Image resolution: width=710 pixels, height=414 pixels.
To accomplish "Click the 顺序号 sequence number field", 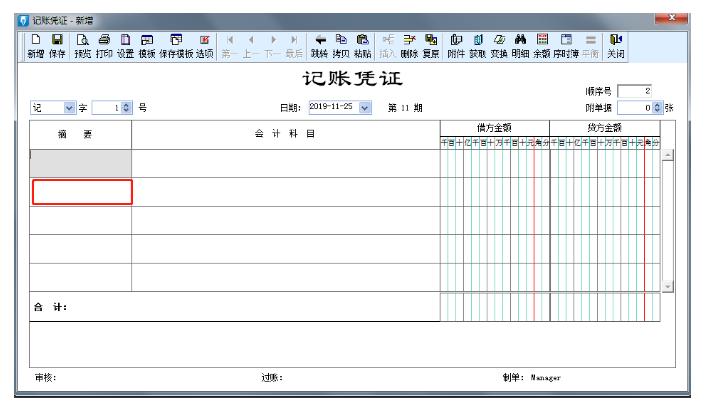I will pos(634,91).
